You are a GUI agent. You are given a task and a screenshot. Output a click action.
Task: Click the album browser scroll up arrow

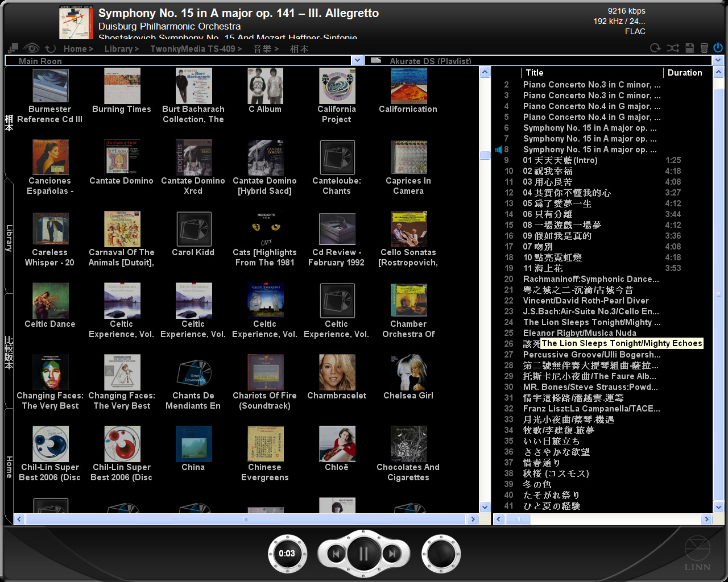pos(485,72)
